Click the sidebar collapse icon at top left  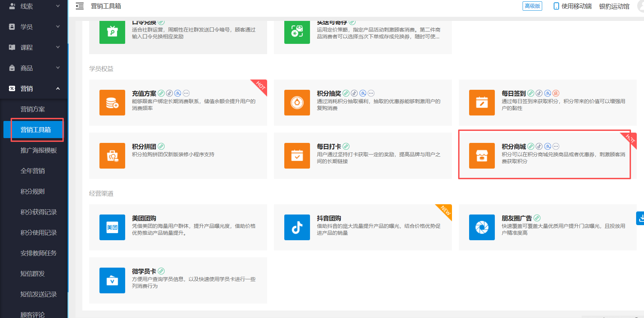coord(80,6)
